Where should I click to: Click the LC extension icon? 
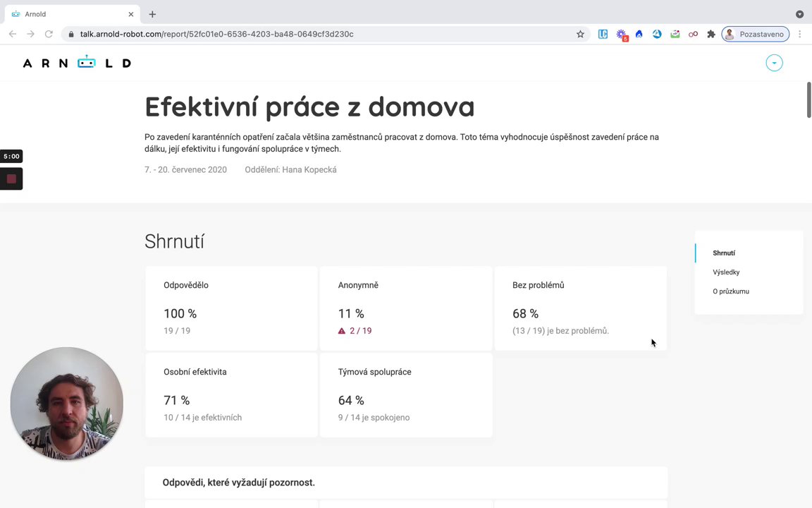(603, 34)
